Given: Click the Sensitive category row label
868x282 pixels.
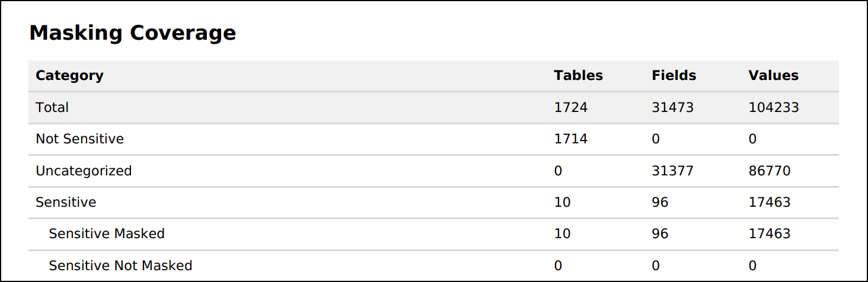Looking at the screenshot, I should [66, 203].
